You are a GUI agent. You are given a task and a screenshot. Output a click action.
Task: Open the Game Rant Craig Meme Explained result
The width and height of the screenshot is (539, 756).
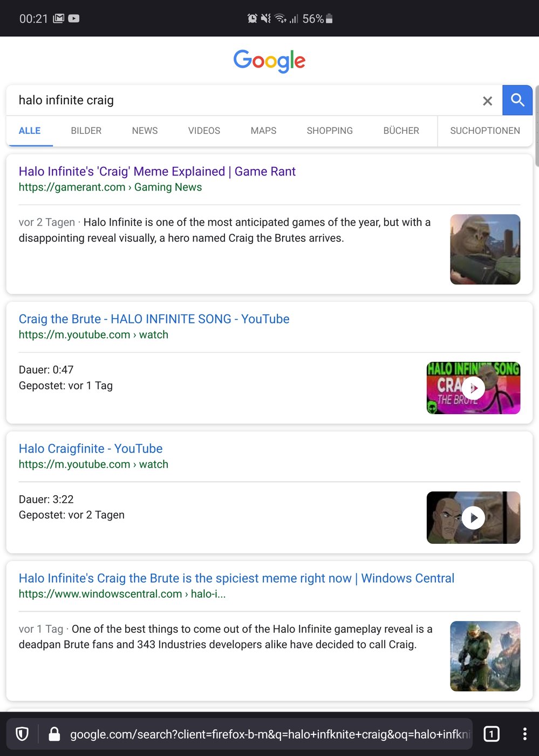pos(157,171)
